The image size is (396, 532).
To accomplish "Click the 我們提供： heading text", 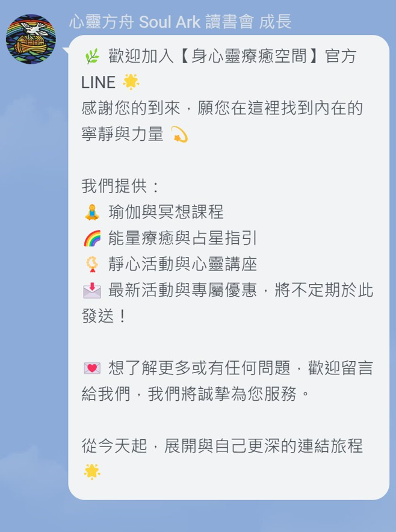I will (x=120, y=187).
